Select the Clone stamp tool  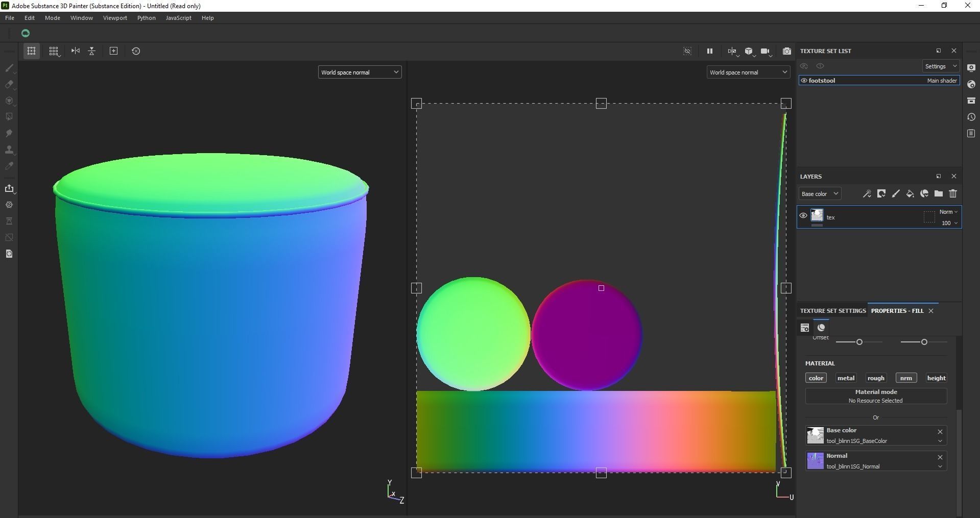[x=9, y=150]
